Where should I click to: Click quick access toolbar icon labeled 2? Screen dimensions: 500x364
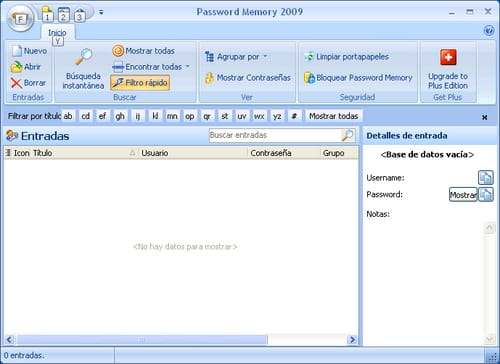pos(63,14)
